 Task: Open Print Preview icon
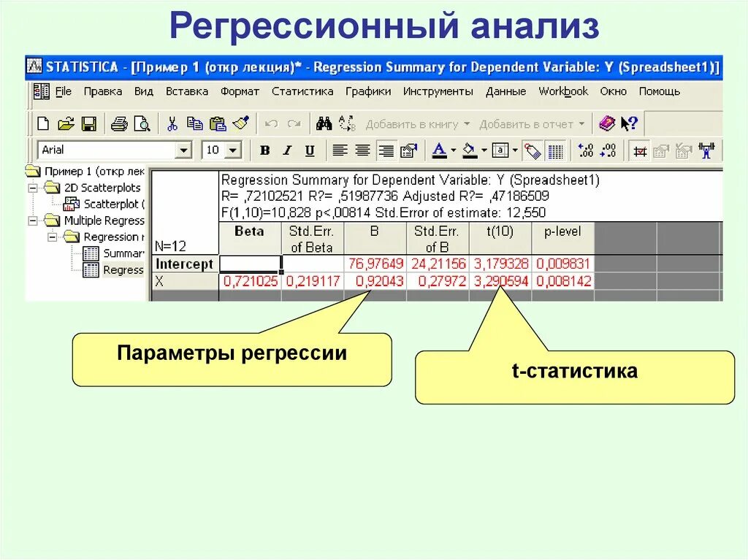pyautogui.click(x=142, y=124)
